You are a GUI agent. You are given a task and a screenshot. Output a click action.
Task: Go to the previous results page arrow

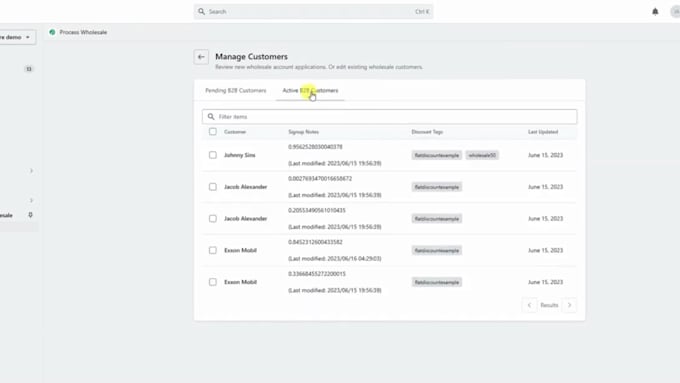(x=529, y=305)
